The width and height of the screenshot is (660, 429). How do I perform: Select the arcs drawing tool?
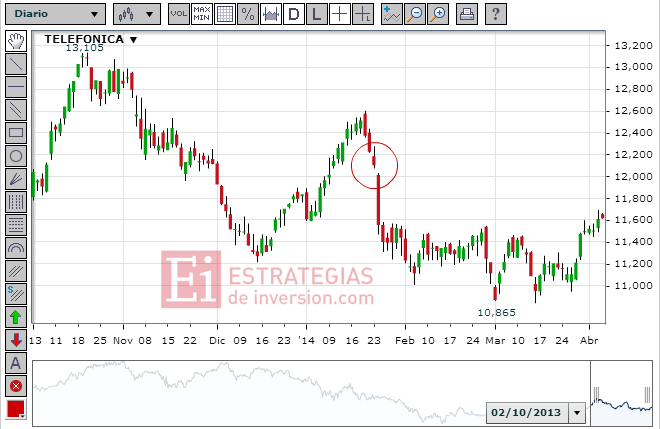coord(16,248)
